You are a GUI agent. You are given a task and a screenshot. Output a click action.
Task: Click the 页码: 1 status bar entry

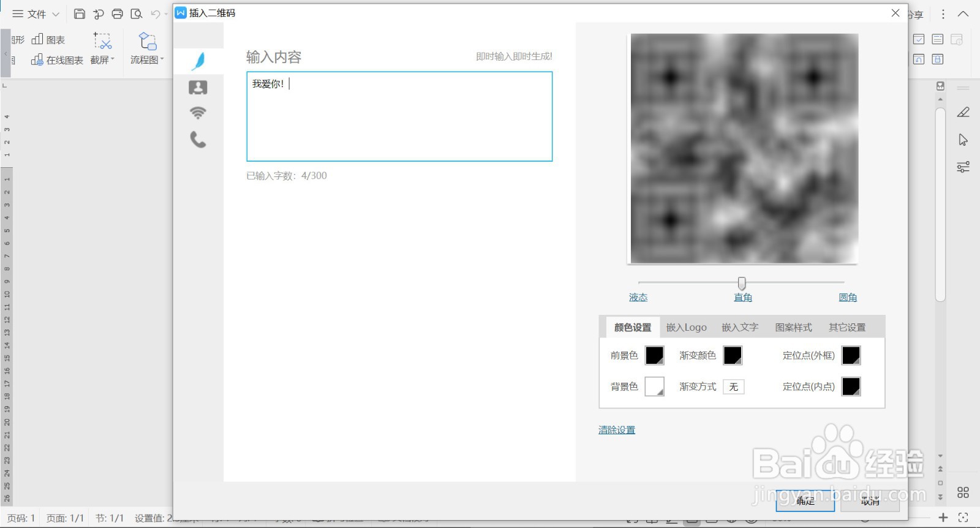pyautogui.click(x=21, y=518)
